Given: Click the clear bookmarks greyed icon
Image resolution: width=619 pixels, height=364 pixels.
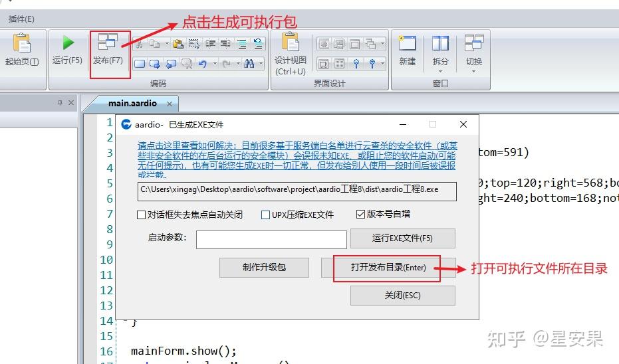Looking at the screenshot, I should 186,64.
